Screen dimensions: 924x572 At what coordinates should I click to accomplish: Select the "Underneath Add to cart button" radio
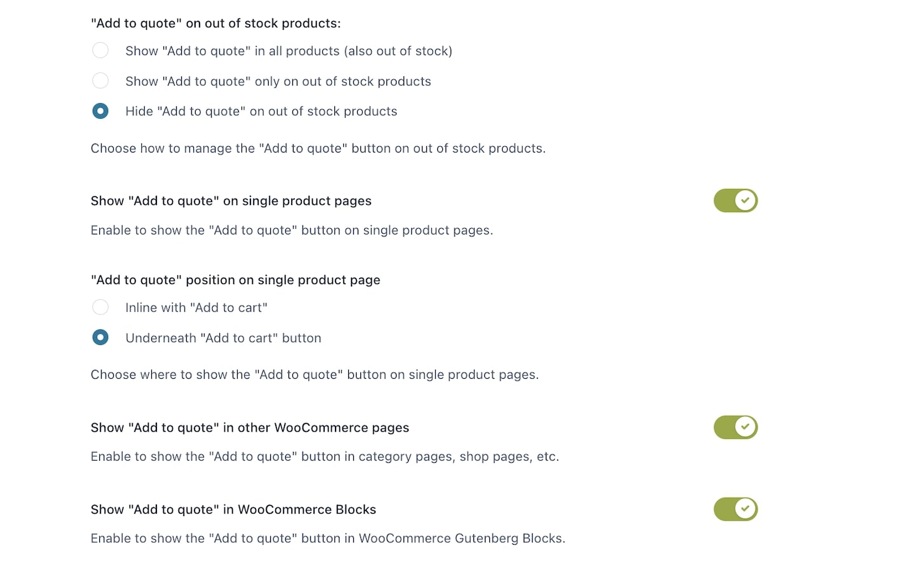100,337
